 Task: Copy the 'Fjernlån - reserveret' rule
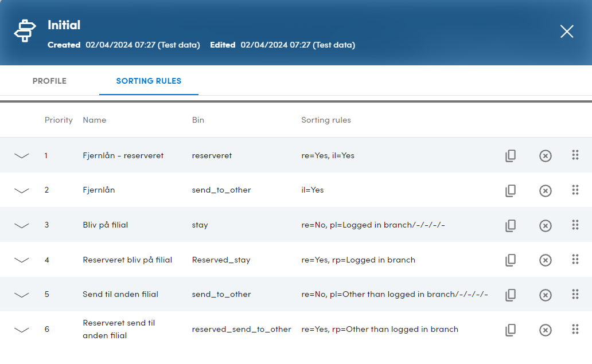coord(511,156)
